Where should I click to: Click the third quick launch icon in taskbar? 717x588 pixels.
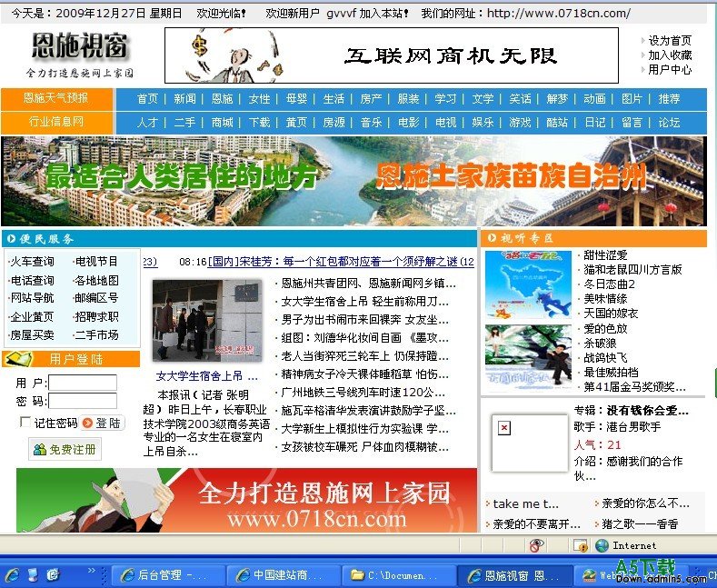(x=53, y=574)
